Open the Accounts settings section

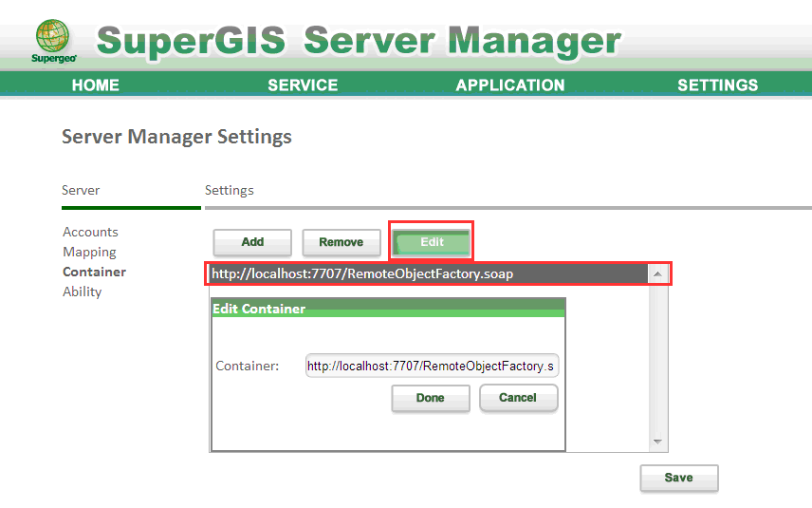90,232
